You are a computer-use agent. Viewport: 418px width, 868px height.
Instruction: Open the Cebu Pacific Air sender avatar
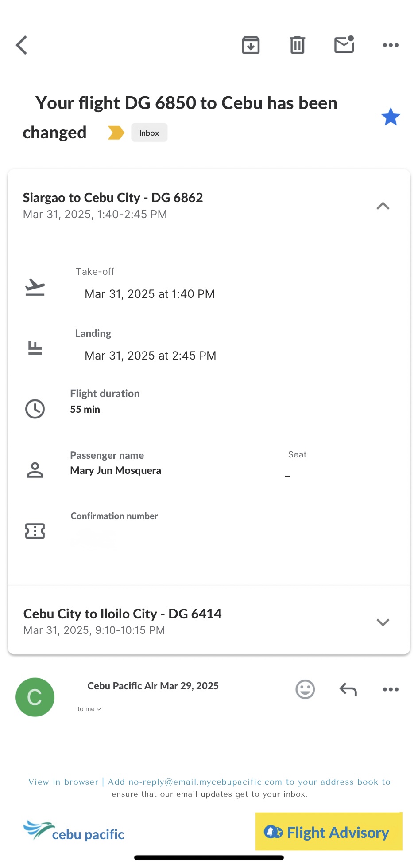(x=35, y=697)
